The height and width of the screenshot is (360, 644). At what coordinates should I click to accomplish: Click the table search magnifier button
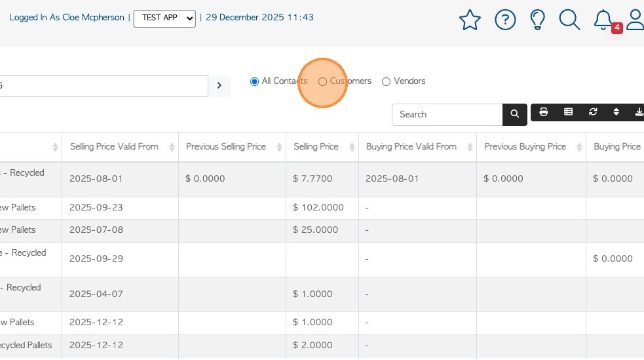pos(515,114)
